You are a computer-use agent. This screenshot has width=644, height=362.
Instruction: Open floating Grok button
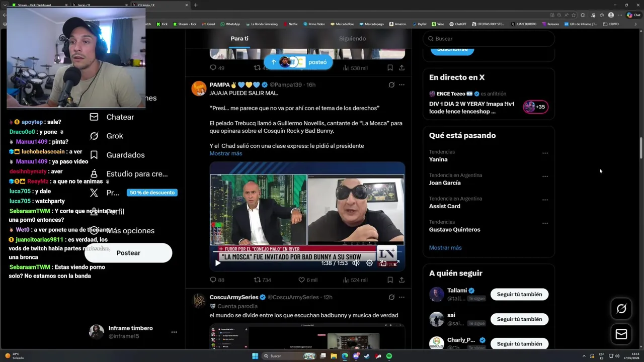click(621, 309)
